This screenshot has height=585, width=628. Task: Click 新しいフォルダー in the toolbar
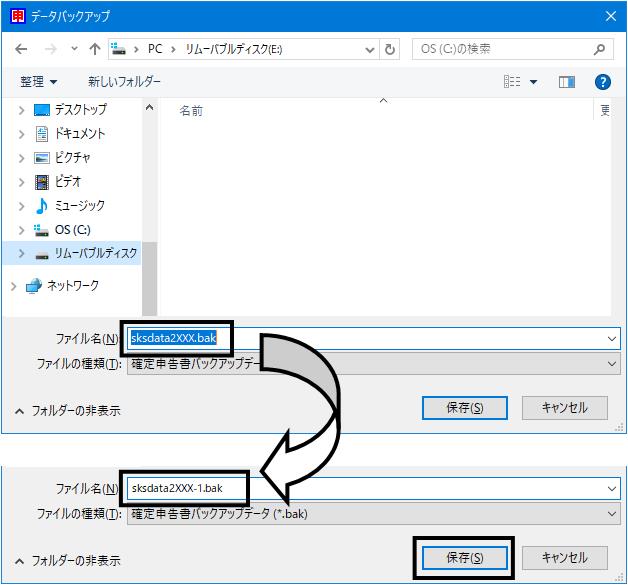click(124, 82)
